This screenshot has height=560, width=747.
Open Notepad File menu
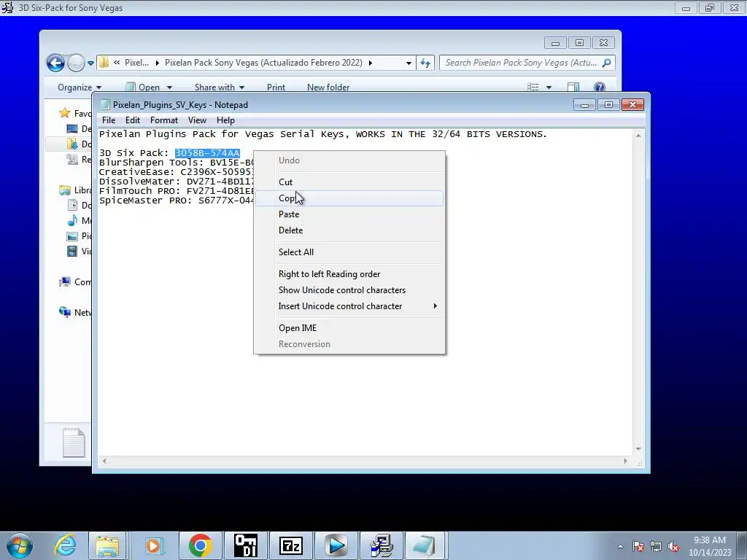point(109,120)
